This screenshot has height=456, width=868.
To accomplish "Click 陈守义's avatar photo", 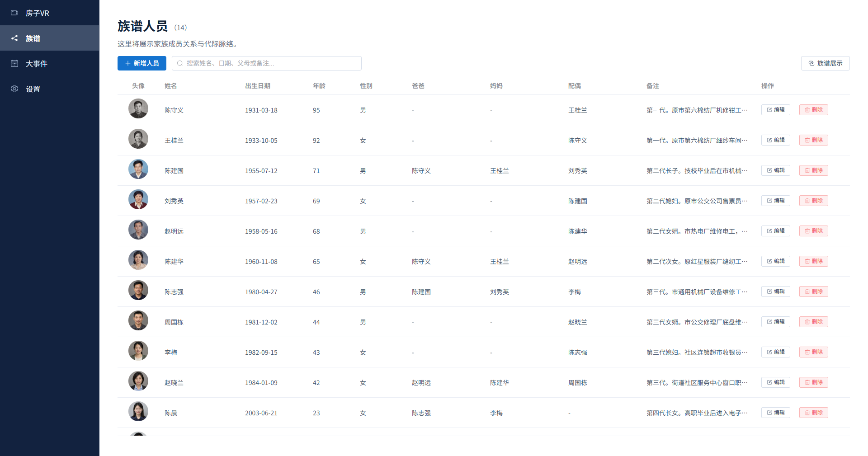I will [138, 108].
